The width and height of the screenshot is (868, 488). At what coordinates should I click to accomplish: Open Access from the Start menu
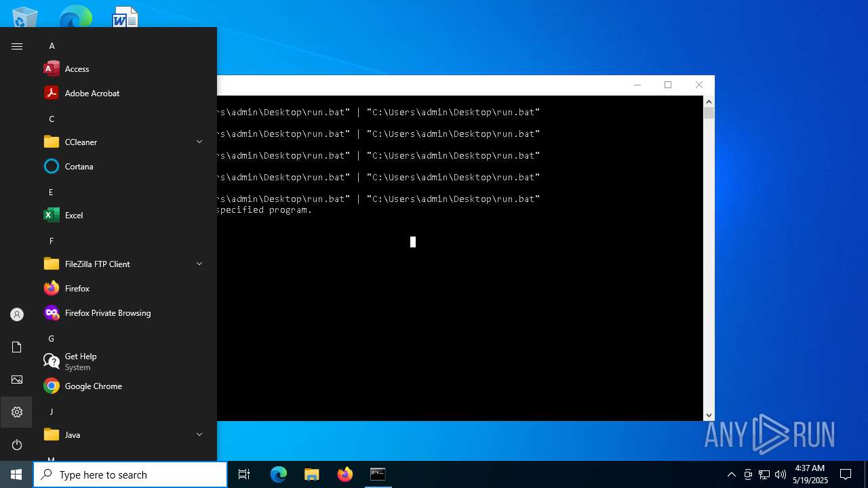tap(125, 69)
